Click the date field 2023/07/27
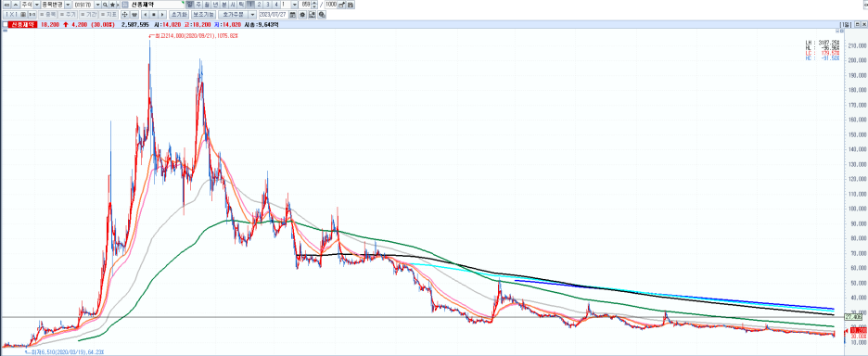The height and width of the screenshot is (356, 868). tap(274, 15)
